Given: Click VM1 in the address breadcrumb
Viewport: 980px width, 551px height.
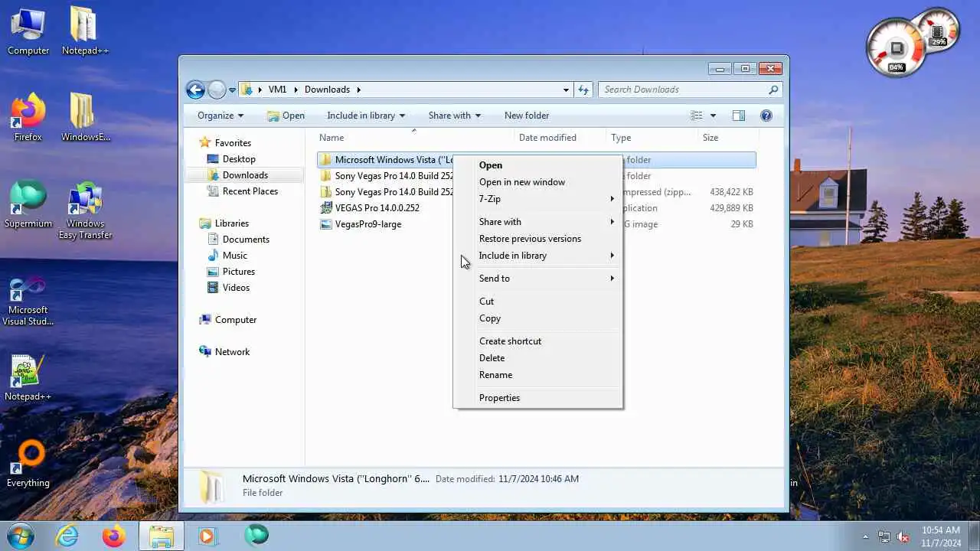Looking at the screenshot, I should (x=277, y=90).
